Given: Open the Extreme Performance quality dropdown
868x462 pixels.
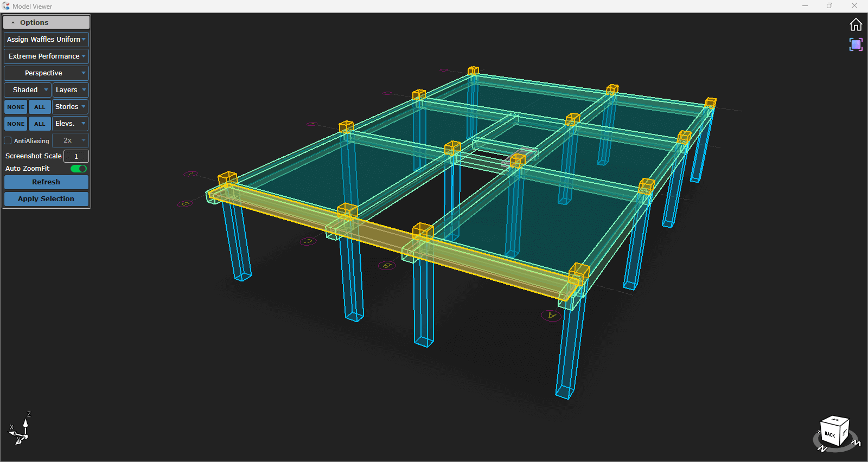Looking at the screenshot, I should tap(46, 56).
